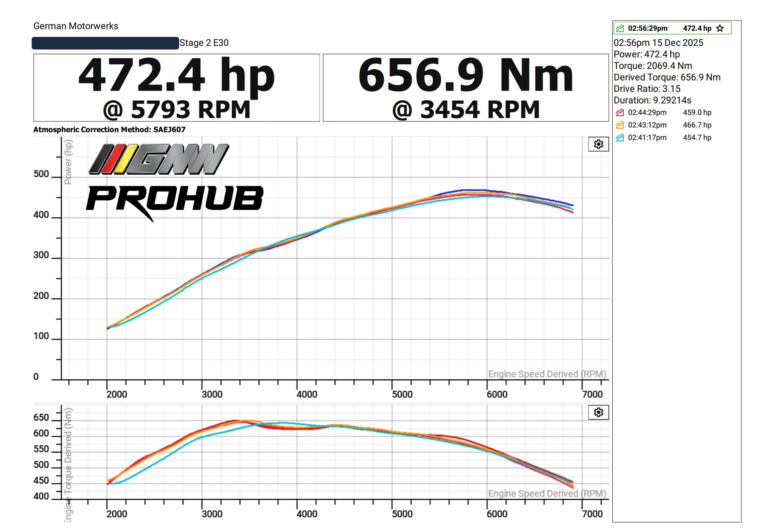The width and height of the screenshot is (758, 532).
Task: Click 'Atmospheric Correction Method: SAEJ607' text
Action: point(109,130)
